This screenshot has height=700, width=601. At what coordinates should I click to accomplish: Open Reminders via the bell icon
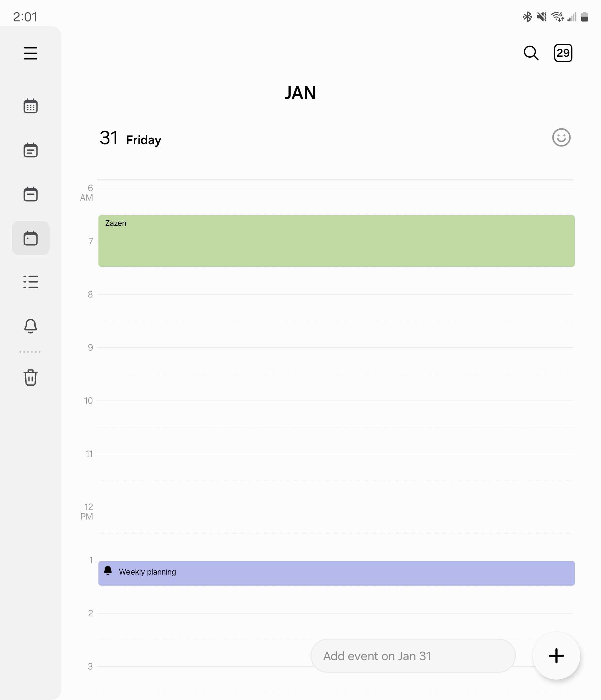(x=30, y=326)
